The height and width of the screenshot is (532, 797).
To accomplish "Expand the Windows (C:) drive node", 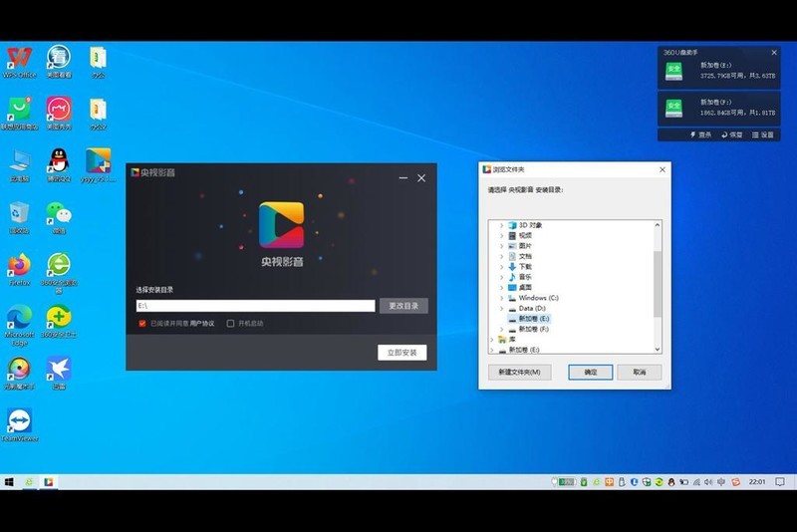I will [502, 298].
